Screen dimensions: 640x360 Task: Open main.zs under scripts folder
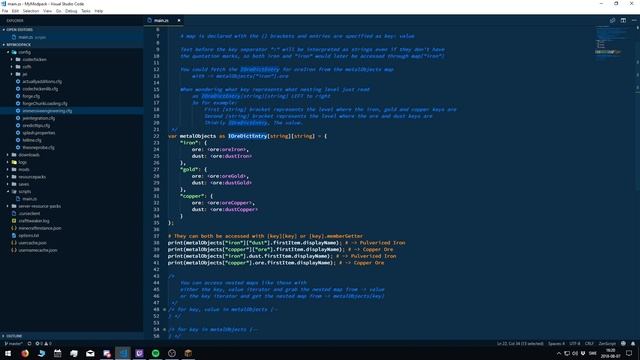click(x=29, y=199)
